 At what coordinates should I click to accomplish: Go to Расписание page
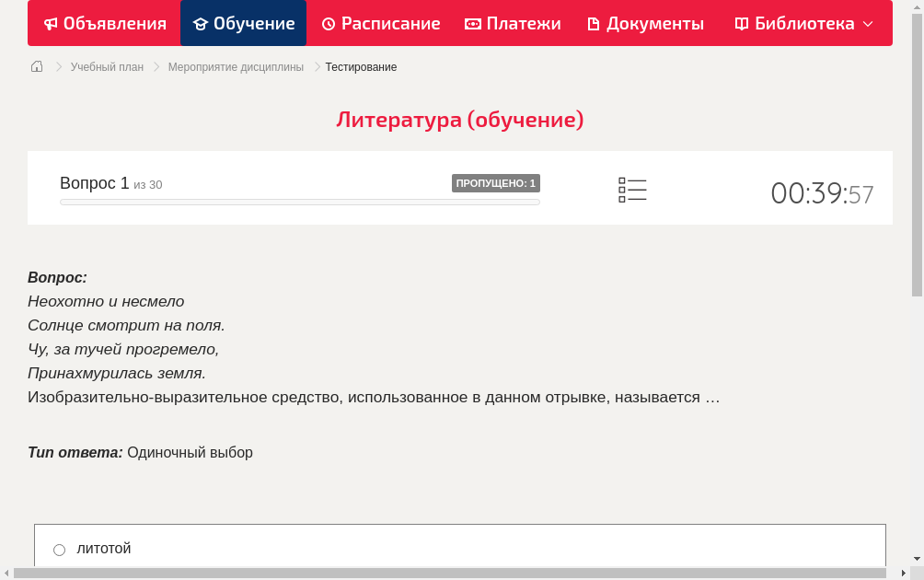[381, 24]
